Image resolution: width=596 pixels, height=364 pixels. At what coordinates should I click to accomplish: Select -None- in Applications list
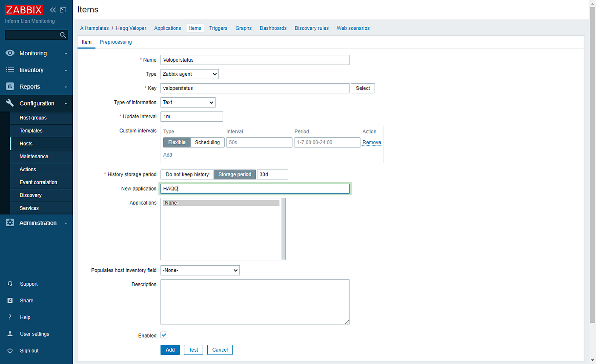(x=221, y=203)
